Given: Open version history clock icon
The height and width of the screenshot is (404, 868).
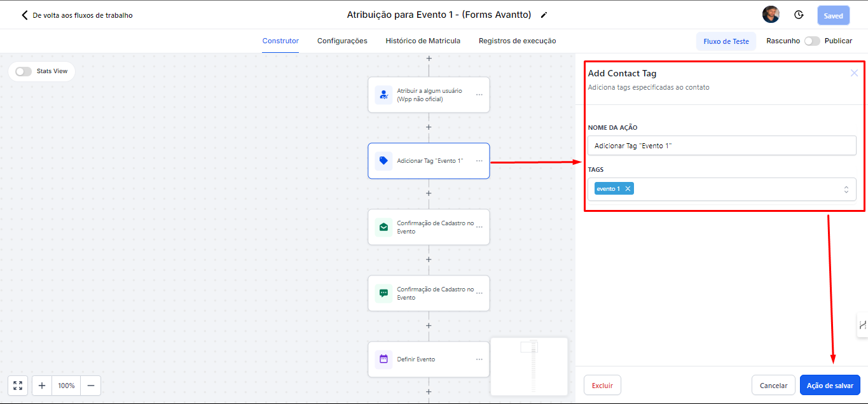Looking at the screenshot, I should [x=799, y=15].
